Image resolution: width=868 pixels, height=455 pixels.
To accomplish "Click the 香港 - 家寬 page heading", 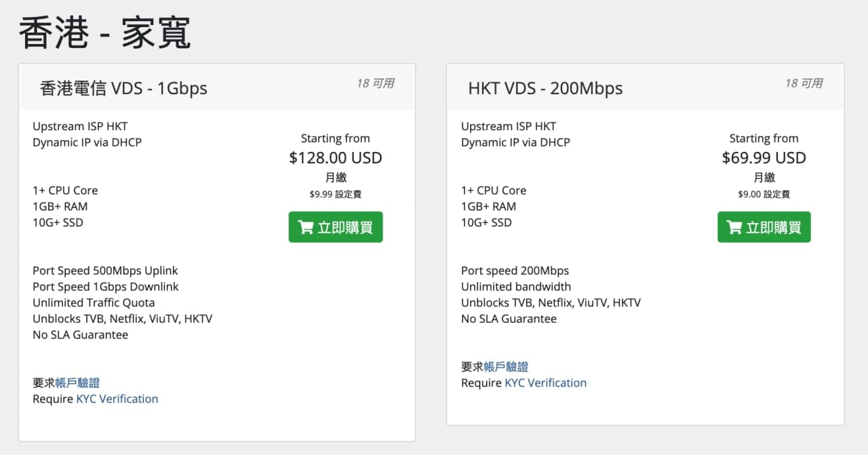I will tap(105, 32).
